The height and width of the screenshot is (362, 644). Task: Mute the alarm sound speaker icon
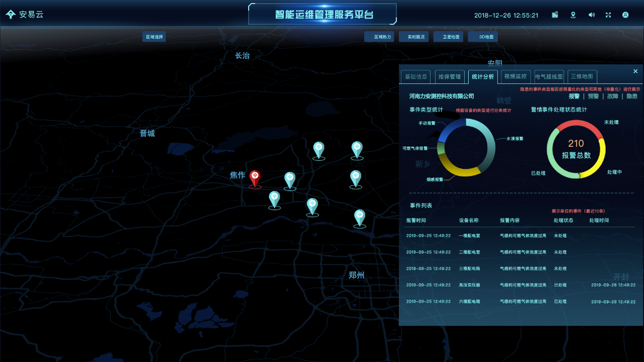tap(591, 15)
